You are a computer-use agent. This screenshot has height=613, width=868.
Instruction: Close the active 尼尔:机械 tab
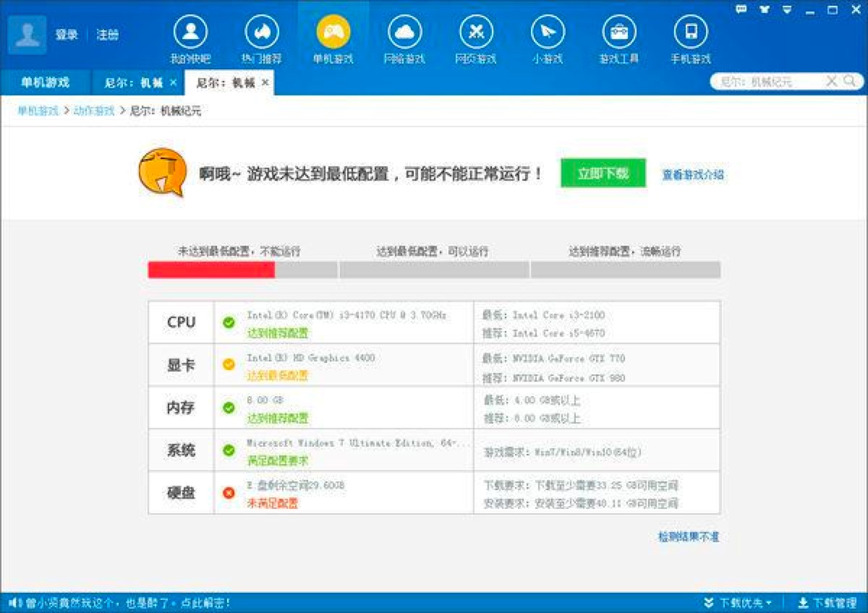click(x=265, y=83)
